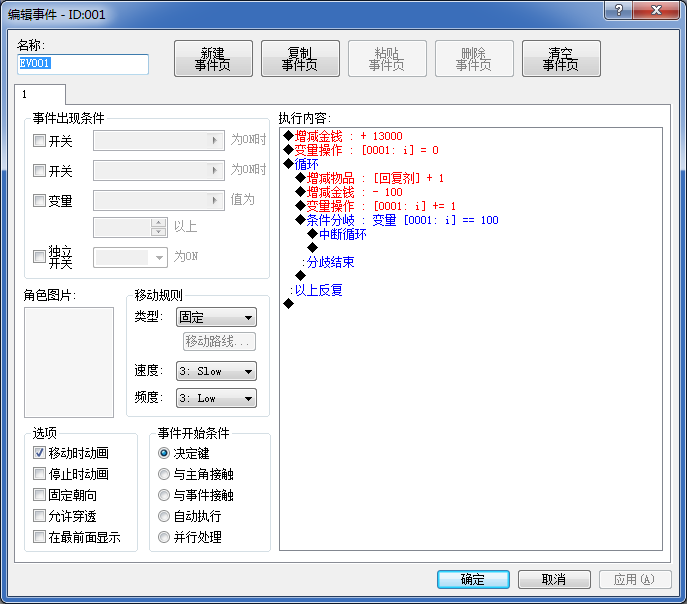Check the 在最前面显示 option

click(39, 537)
